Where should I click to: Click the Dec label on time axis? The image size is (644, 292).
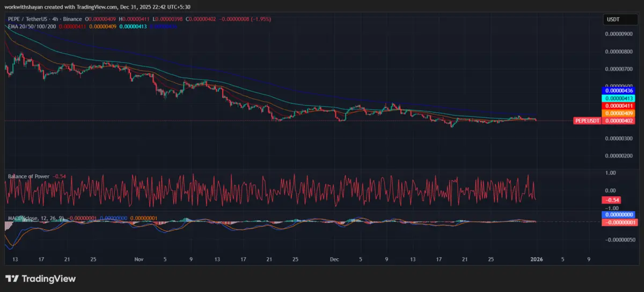click(334, 259)
